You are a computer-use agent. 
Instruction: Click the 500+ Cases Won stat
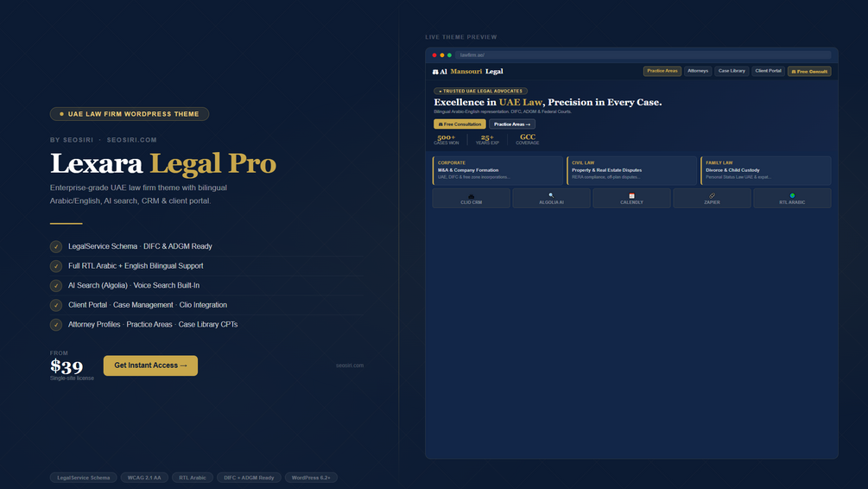[447, 139]
